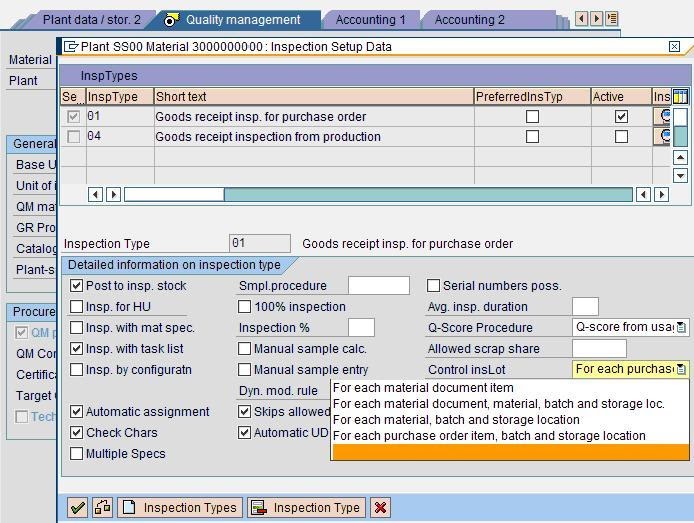The height and width of the screenshot is (523, 694).
Task: Toggle Insp. with task list checkbox
Action: pos(76,348)
